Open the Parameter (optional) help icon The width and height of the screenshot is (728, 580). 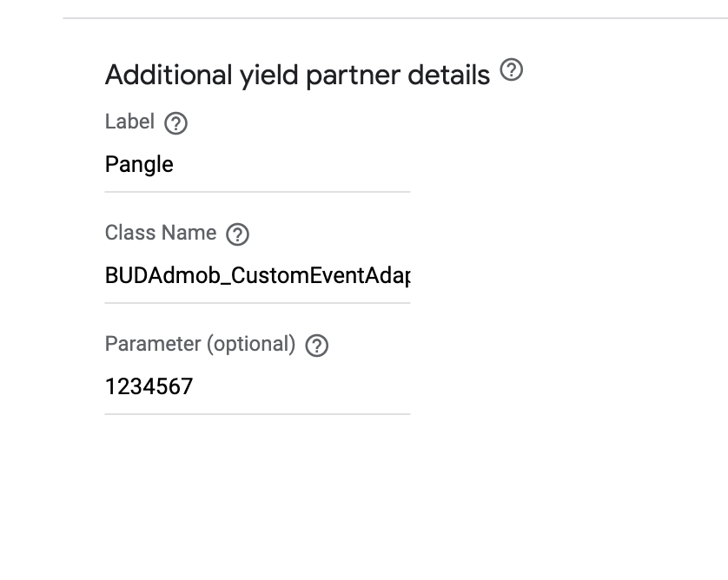317,346
